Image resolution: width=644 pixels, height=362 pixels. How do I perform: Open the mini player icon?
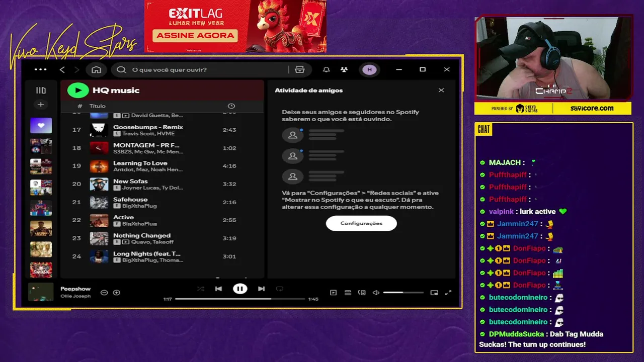click(434, 293)
